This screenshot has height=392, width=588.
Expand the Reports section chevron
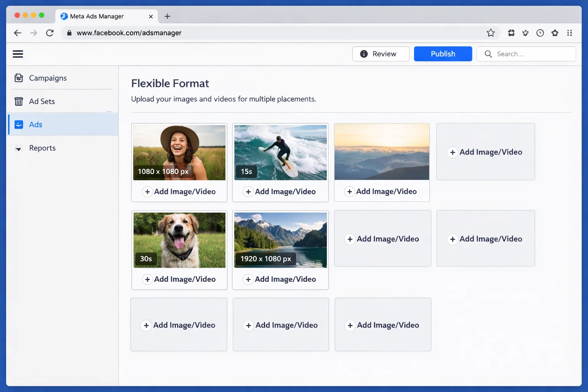click(x=18, y=149)
